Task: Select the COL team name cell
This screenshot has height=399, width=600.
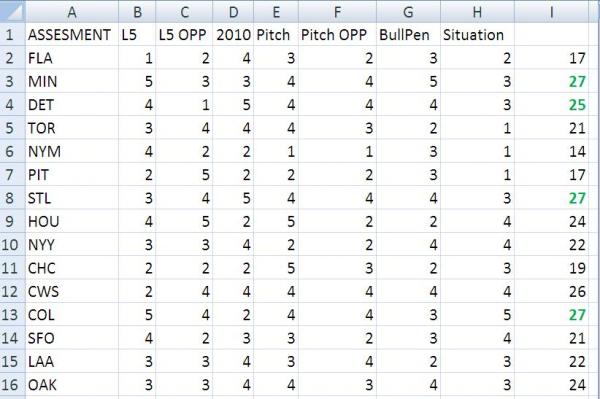Action: 72,315
